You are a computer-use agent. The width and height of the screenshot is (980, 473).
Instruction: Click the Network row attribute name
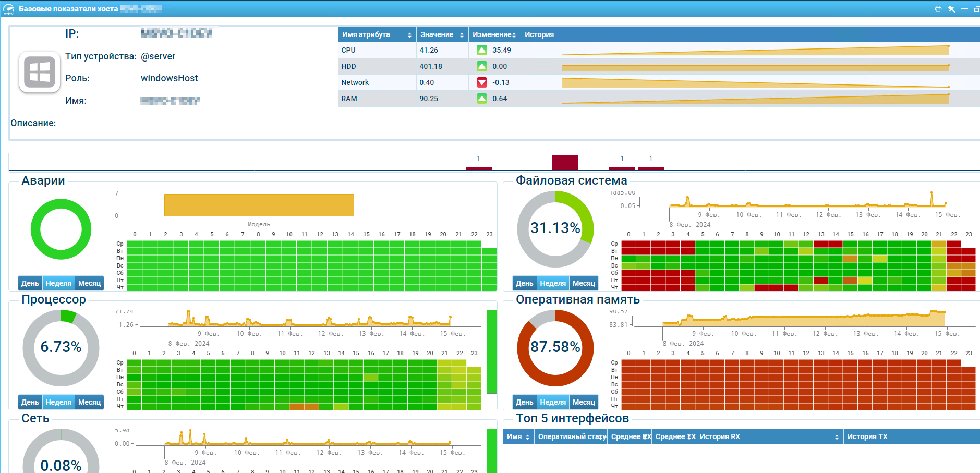pyautogui.click(x=355, y=82)
